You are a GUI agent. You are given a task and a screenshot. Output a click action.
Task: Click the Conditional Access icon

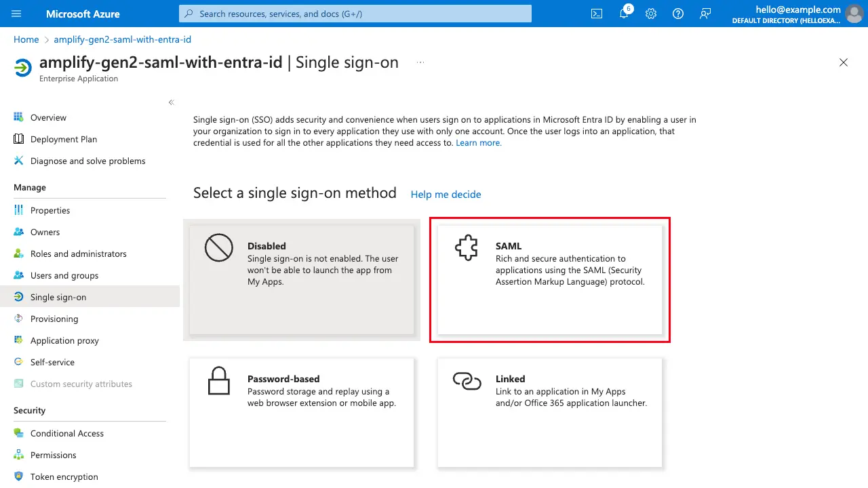pos(19,433)
